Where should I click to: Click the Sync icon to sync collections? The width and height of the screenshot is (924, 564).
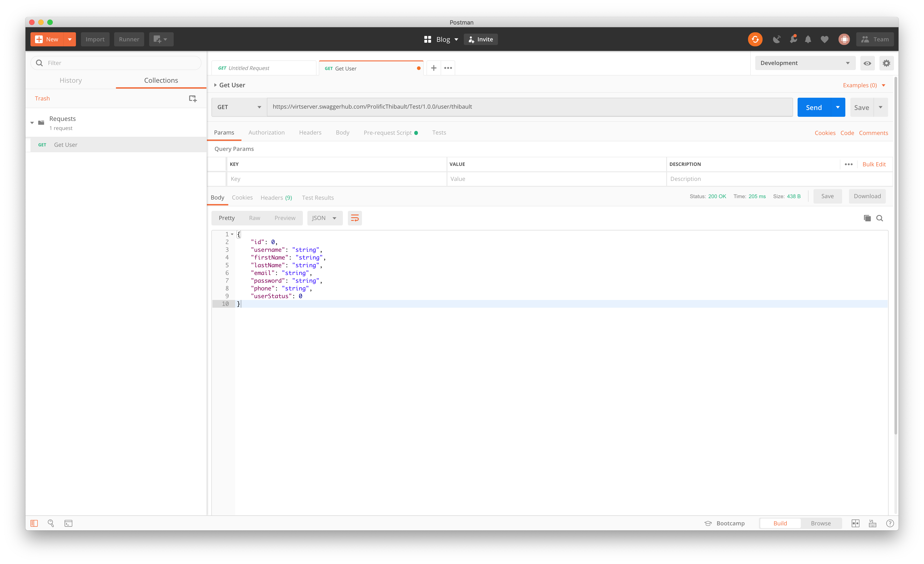[x=755, y=39]
